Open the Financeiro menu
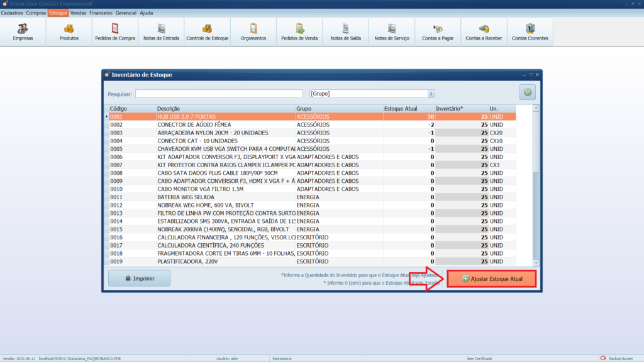The width and height of the screenshot is (644, 362). (101, 13)
